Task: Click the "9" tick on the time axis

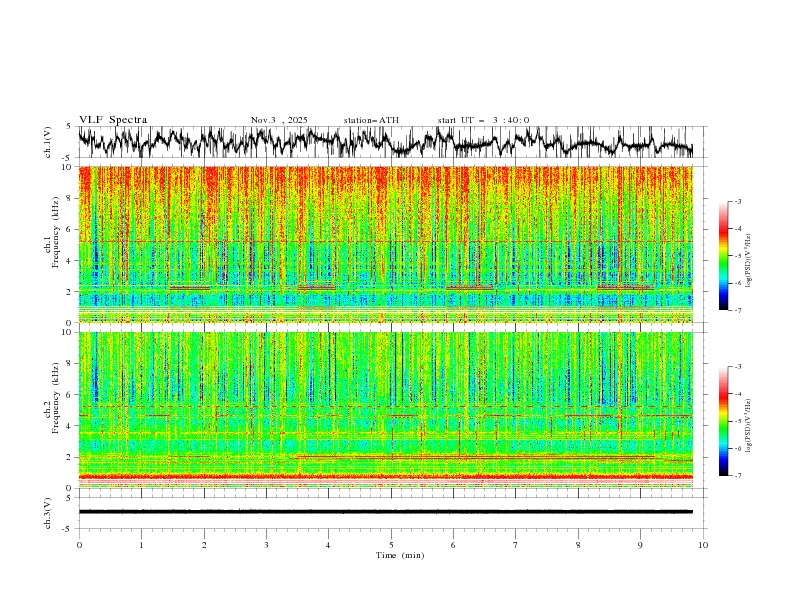Action: click(640, 545)
